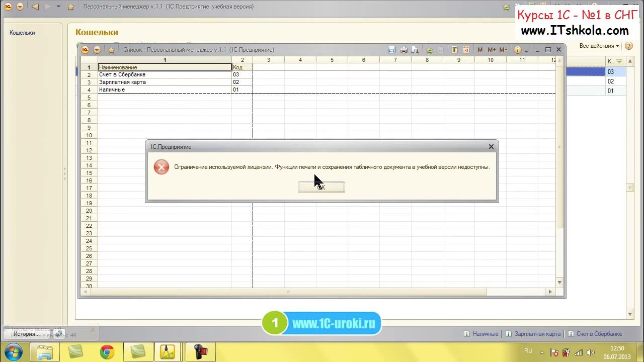The height and width of the screenshot is (362, 644).
Task: Click the star icon at top right of main window
Action: pyautogui.click(x=507, y=7)
